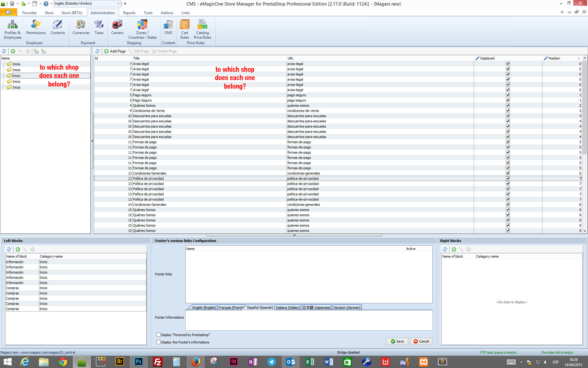Select the Español (Spanish) language tab
588x368 pixels.
coord(260,308)
